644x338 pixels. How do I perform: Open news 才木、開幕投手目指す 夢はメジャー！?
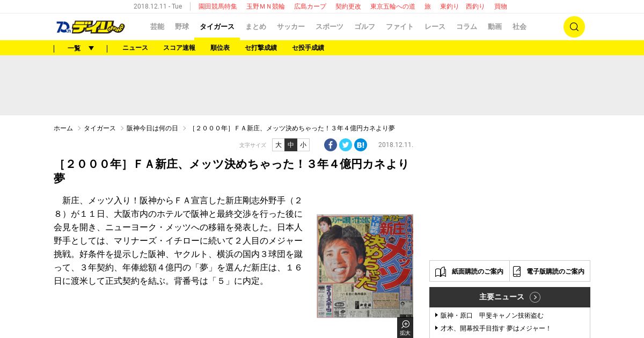click(495, 328)
